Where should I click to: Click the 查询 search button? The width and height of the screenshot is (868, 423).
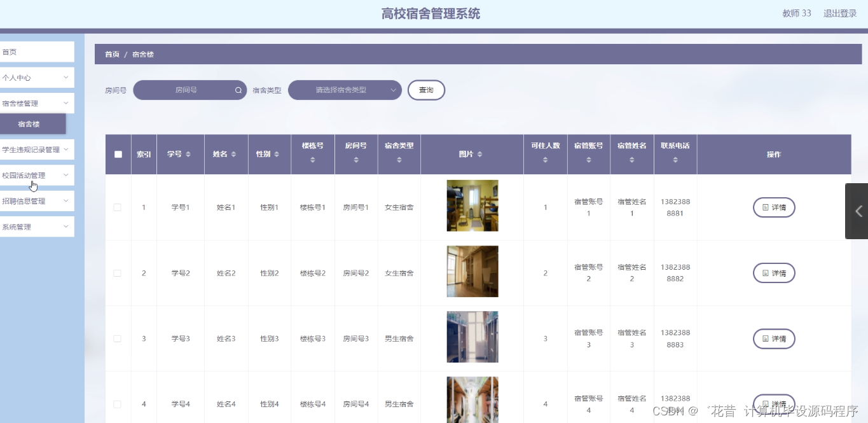[x=425, y=90]
